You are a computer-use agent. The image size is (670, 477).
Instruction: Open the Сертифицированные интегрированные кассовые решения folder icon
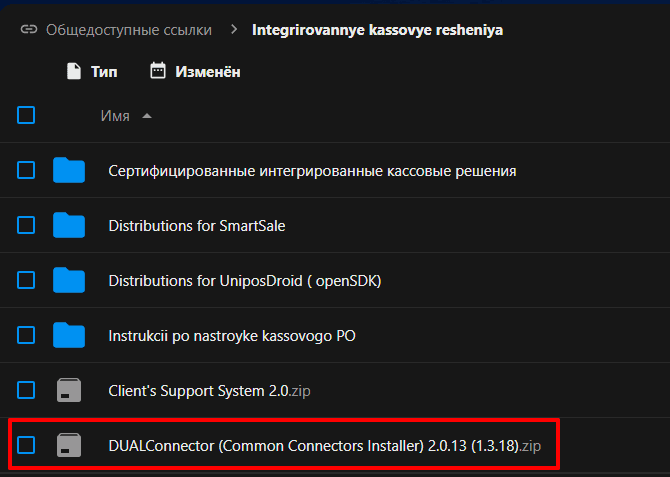pyautogui.click(x=69, y=171)
